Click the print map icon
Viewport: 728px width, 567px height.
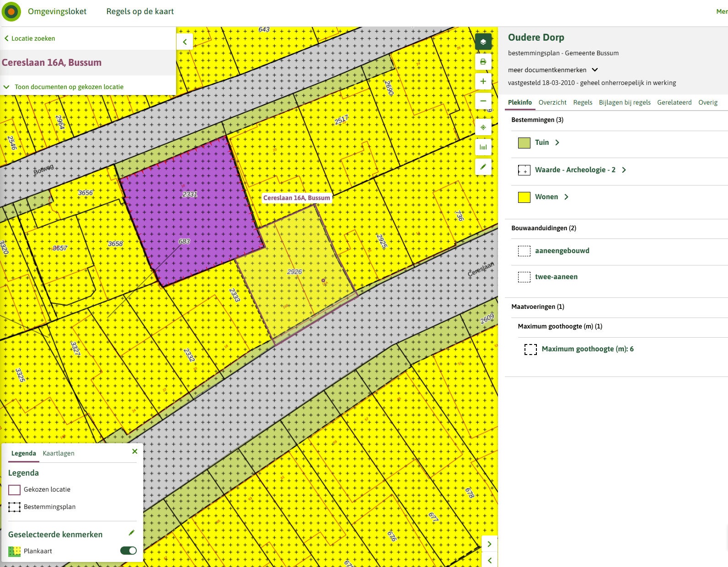(483, 62)
